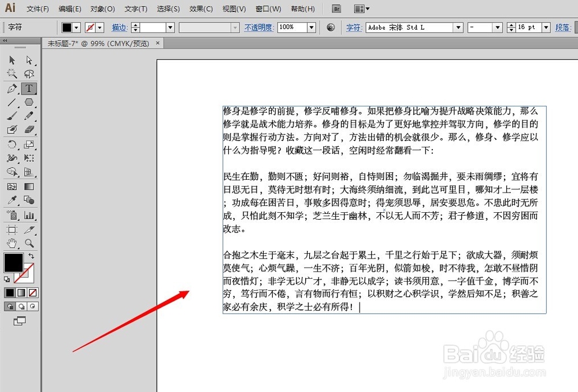Apply solid Color mode button
The width and height of the screenshot is (578, 392).
tap(10, 293)
